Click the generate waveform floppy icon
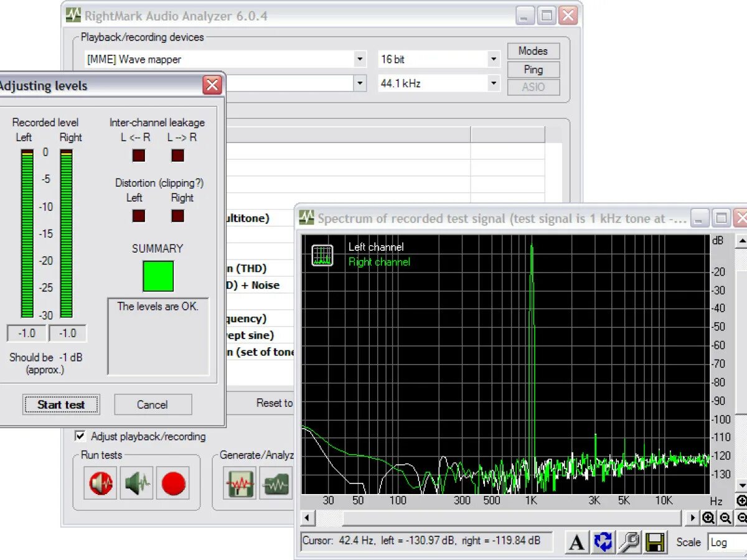The width and height of the screenshot is (747, 560). coord(240,483)
